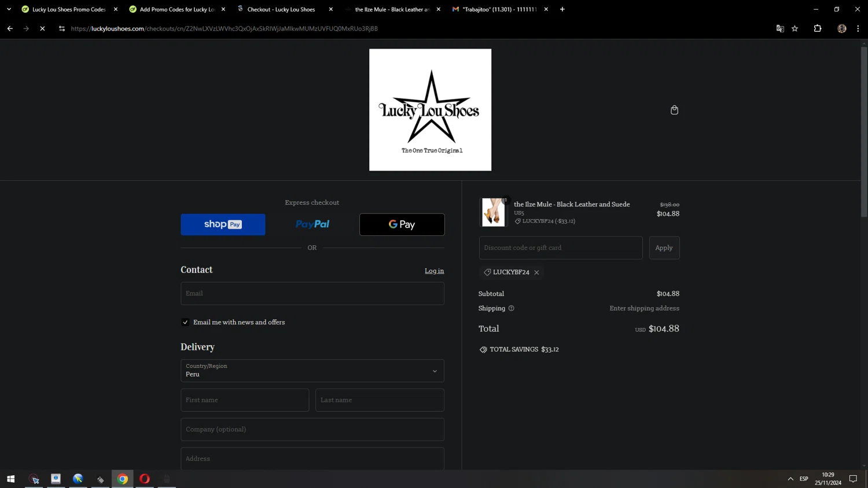Bookmark this page with star icon
Screen dimensions: 868x488
pos(795,28)
